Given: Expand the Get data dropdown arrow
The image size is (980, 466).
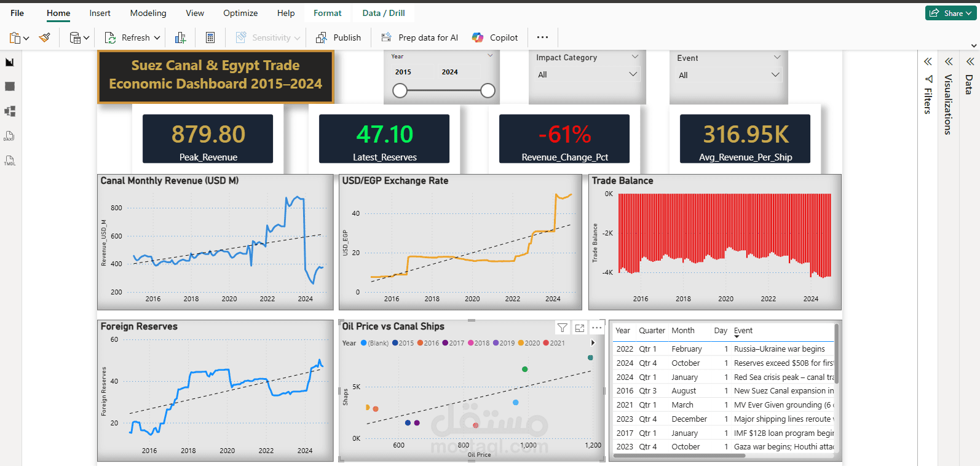Looking at the screenshot, I should pyautogui.click(x=87, y=38).
